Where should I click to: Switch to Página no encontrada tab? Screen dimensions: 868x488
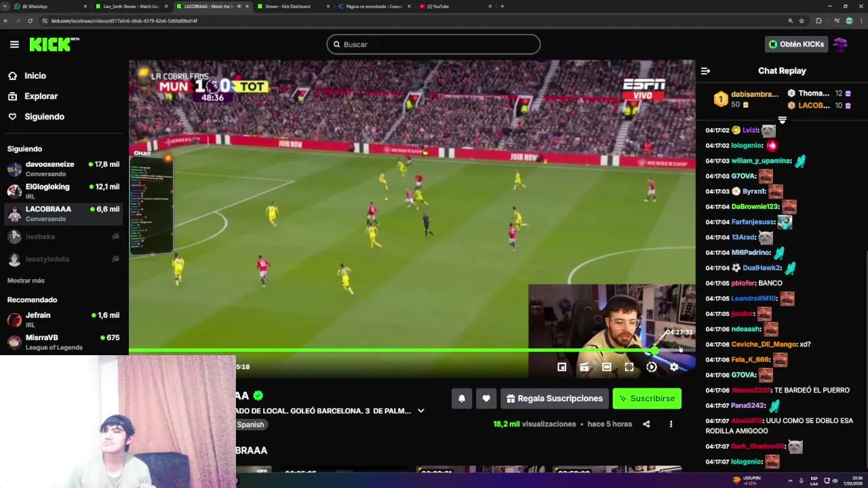click(374, 6)
